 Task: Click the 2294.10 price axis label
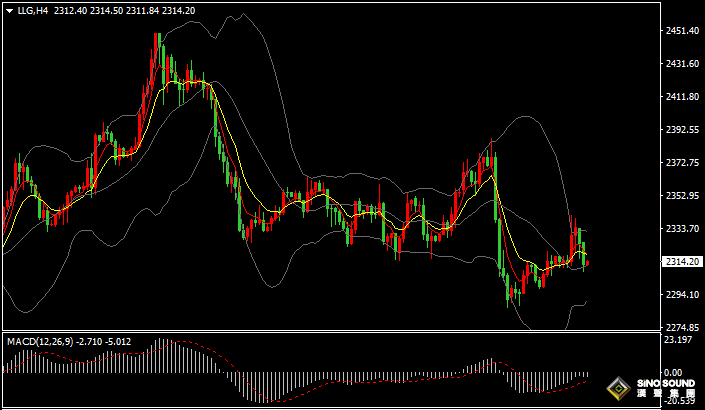coord(681,295)
